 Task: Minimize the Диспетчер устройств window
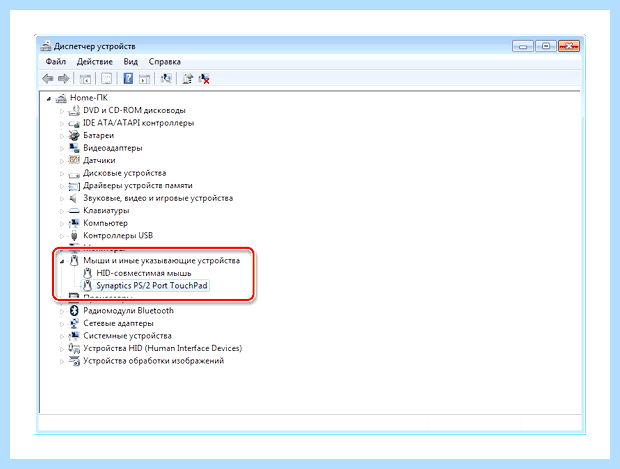(x=523, y=46)
